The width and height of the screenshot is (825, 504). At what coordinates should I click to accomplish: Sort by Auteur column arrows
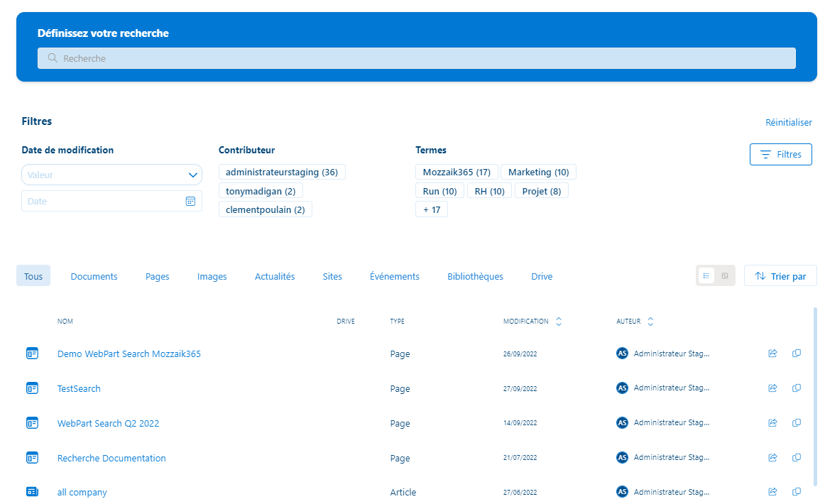(x=650, y=322)
